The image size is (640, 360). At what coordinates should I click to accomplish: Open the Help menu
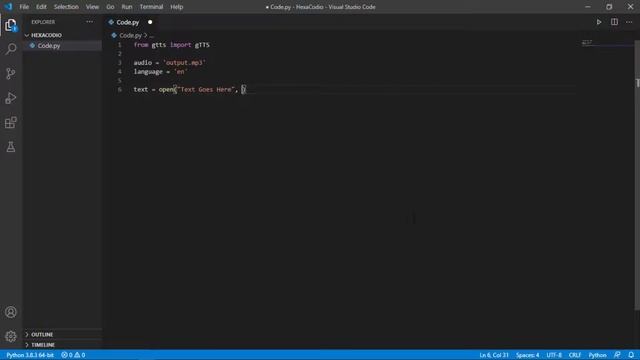point(177,7)
